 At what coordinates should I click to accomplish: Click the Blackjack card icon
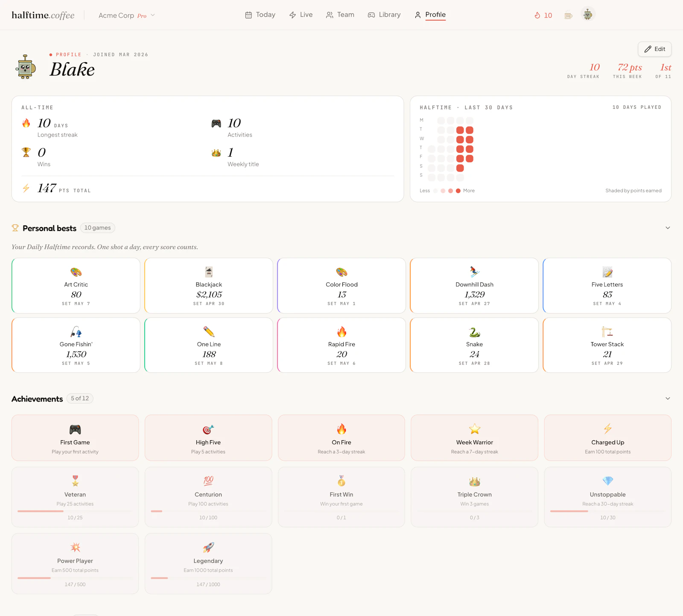(209, 272)
